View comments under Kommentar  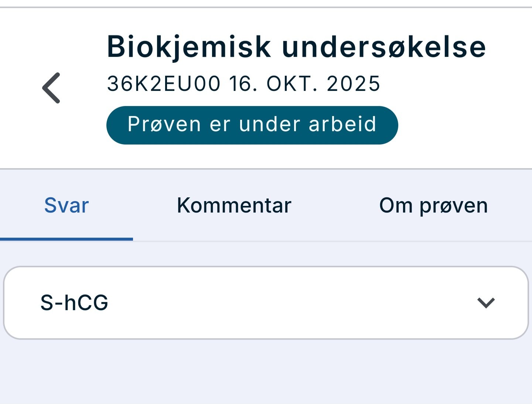click(234, 206)
